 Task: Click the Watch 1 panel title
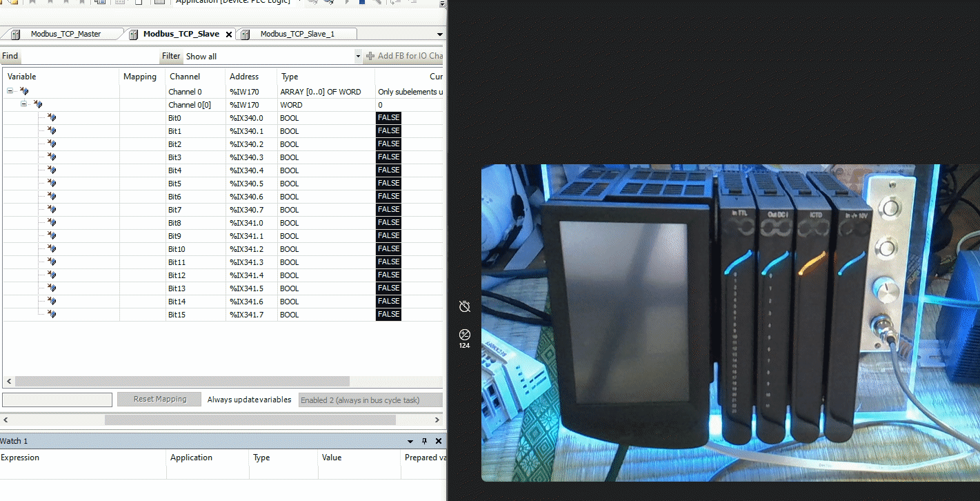[14, 441]
